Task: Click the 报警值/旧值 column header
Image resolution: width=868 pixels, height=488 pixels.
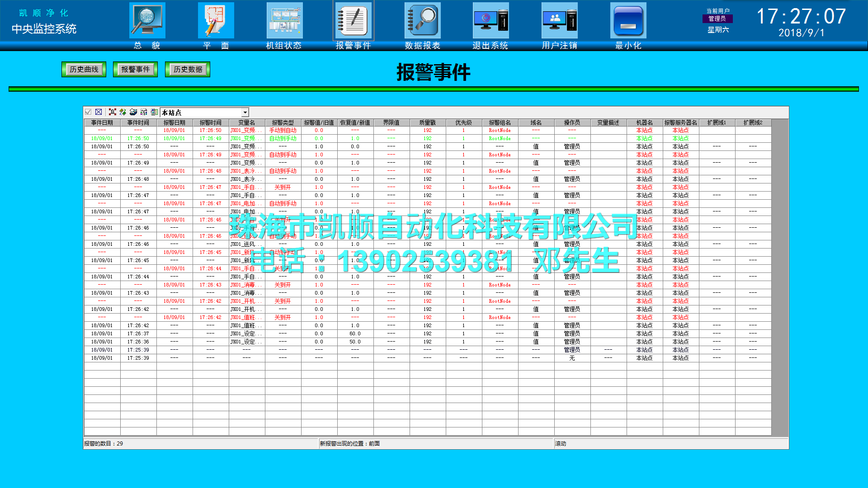Action: pos(319,122)
